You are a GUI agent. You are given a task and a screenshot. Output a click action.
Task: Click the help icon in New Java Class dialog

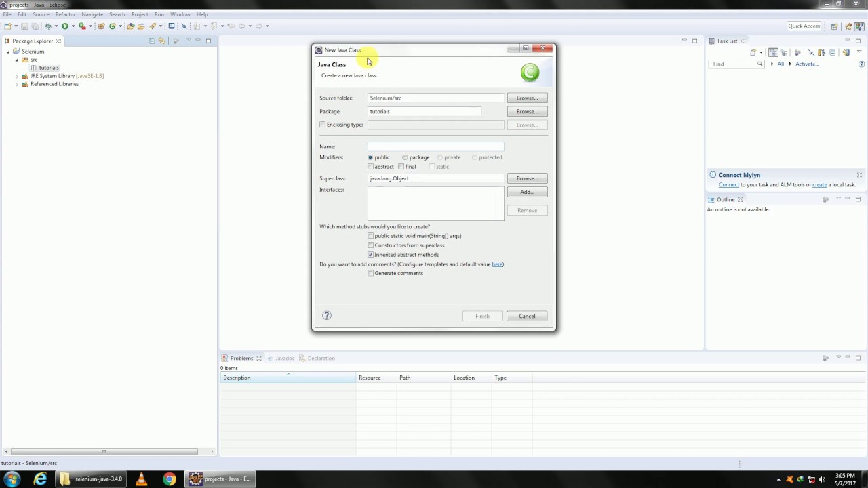point(327,315)
